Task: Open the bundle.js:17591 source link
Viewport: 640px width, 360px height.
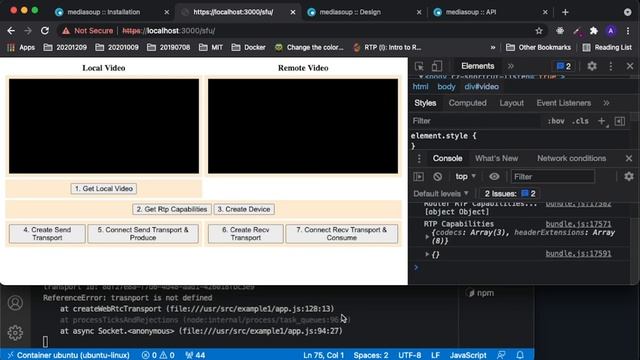Action: (578, 254)
